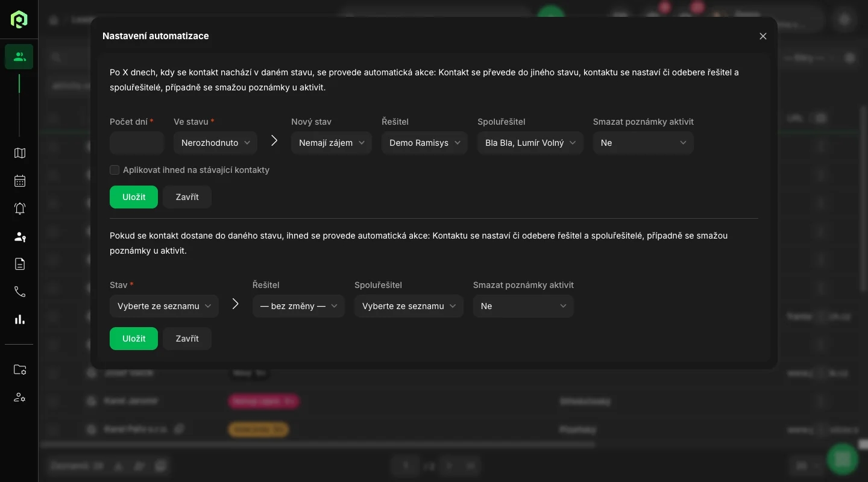
Task: Open the 'Stav' Vyberte ze seznamu dropdown
Action: [x=164, y=306]
